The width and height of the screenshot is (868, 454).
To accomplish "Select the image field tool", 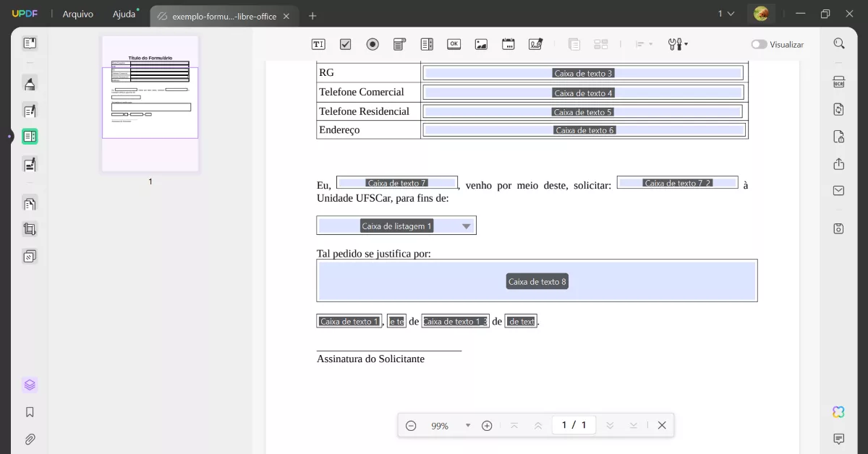I will [x=480, y=44].
